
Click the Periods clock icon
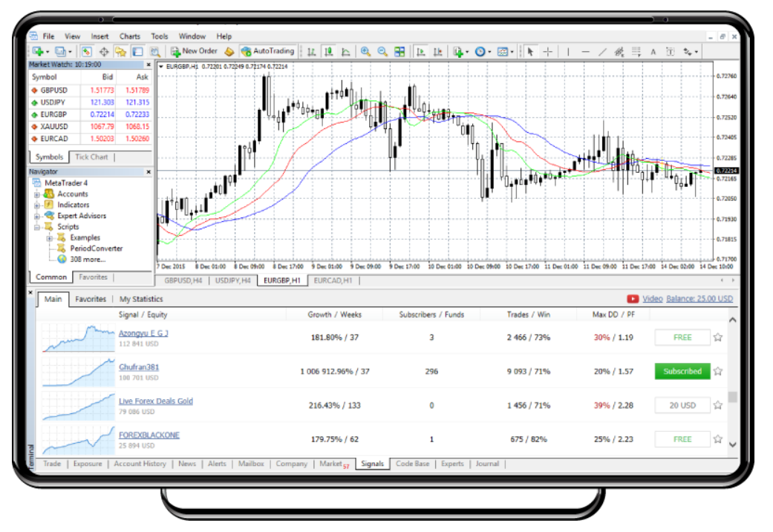480,51
